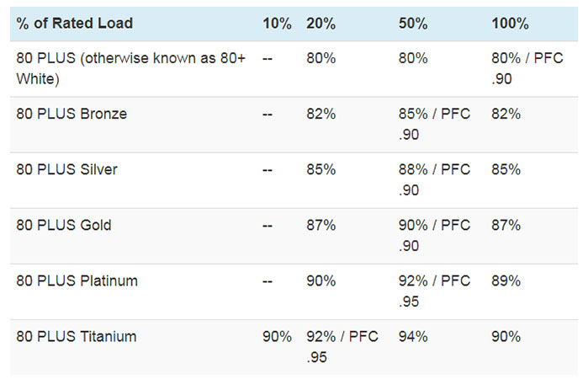Screen dimensions: 588x379
Task: Click the '88% / PFC .90' Silver cell
Action: (x=434, y=179)
